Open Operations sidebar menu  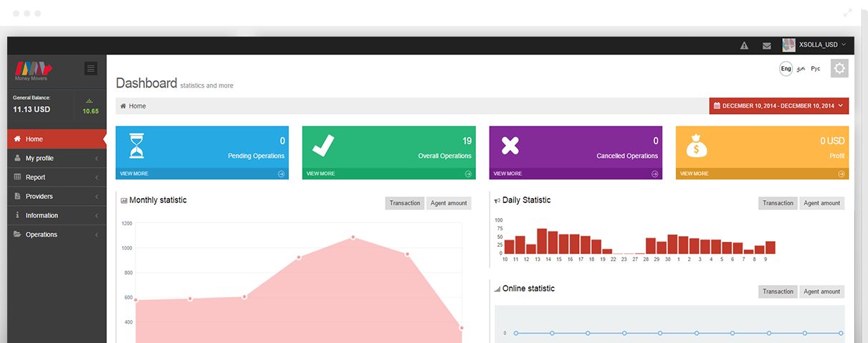tap(57, 235)
